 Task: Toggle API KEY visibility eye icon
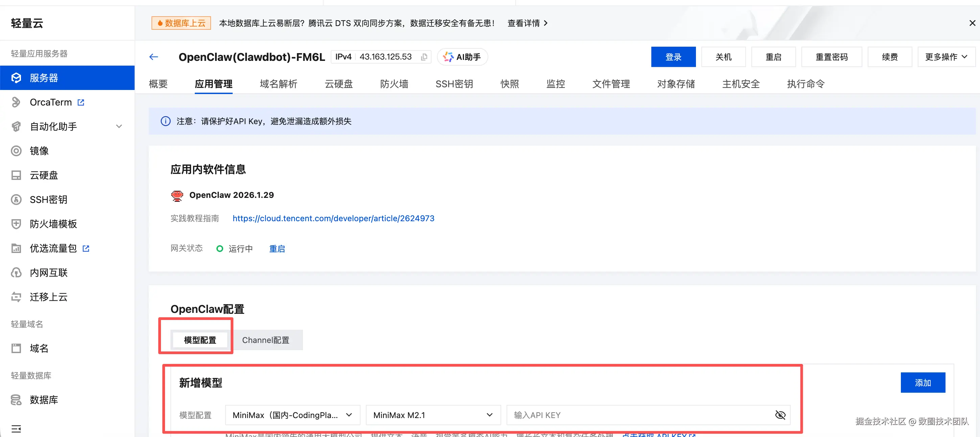[x=780, y=415]
